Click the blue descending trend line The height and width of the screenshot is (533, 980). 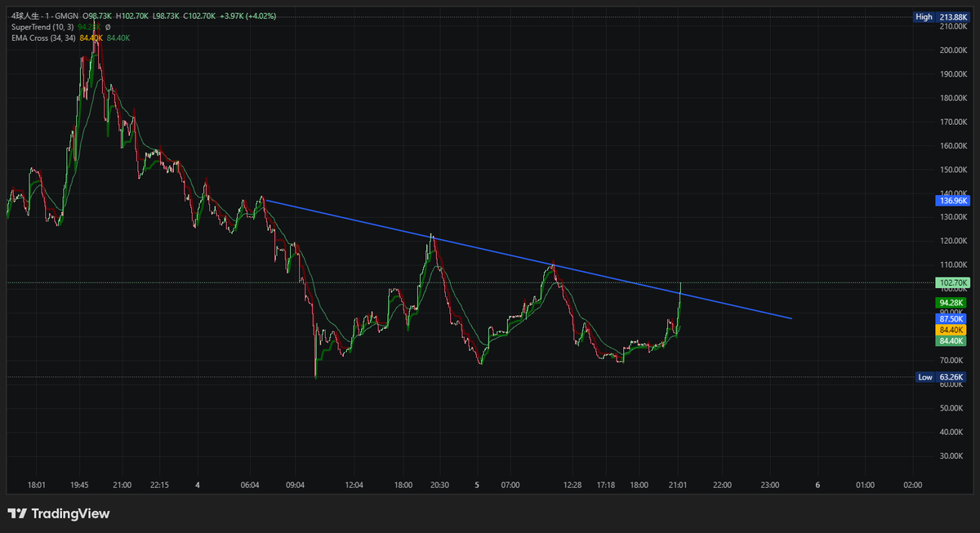pyautogui.click(x=528, y=259)
